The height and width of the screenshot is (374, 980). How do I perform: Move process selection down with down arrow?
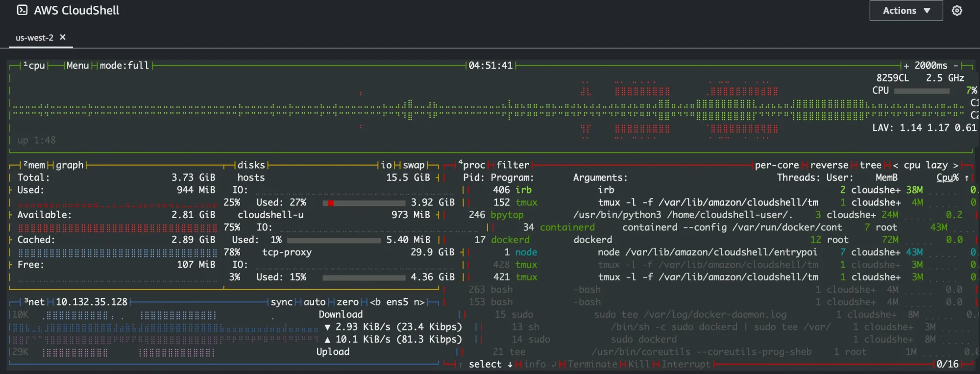tap(510, 364)
